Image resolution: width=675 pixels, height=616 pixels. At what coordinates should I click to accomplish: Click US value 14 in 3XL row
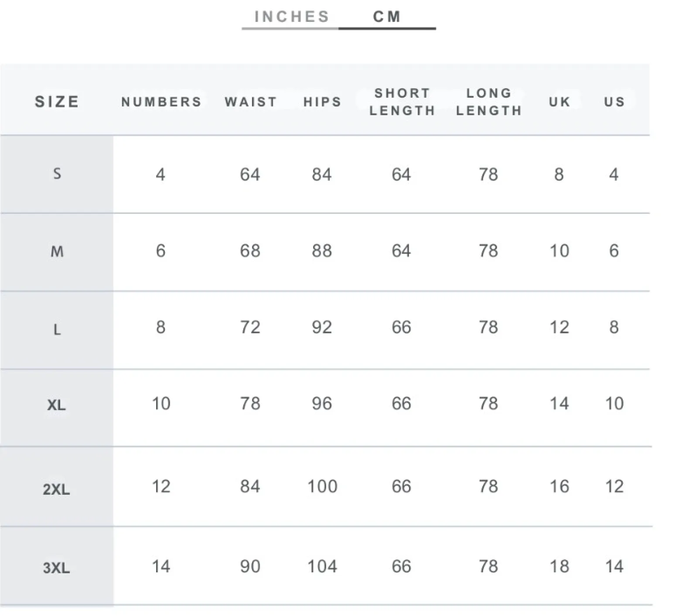coord(614,566)
